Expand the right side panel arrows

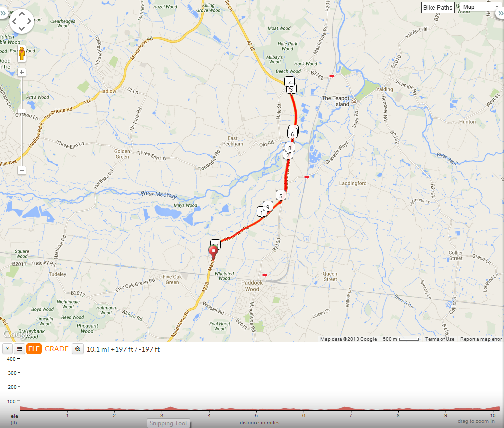500,13
